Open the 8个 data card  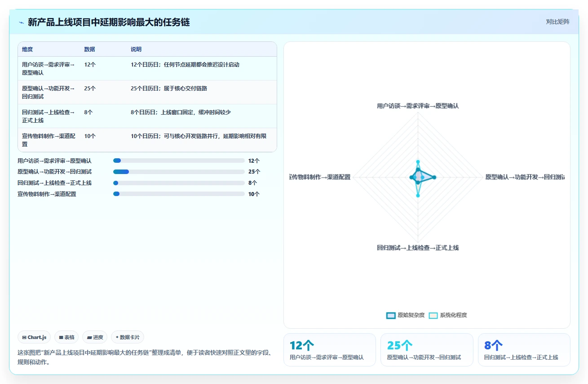coord(524,350)
